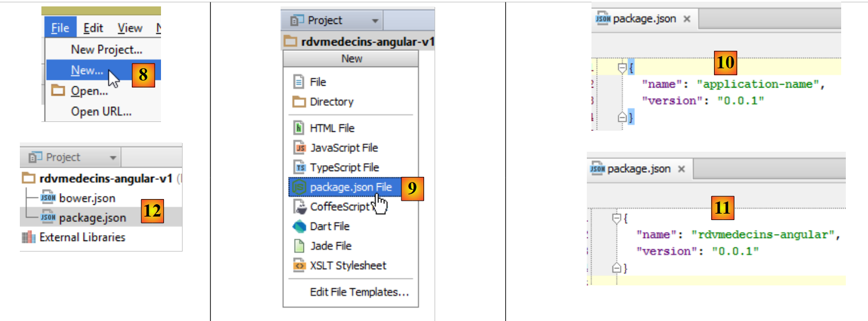Click the Directory folder icon in New popup
868x321 pixels.
point(299,102)
